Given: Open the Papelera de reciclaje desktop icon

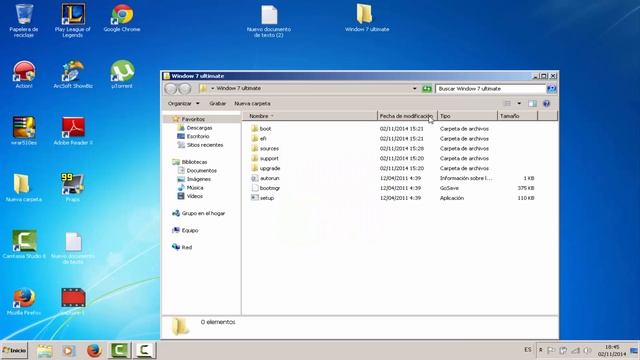Looking at the screenshot, I should click(24, 20).
